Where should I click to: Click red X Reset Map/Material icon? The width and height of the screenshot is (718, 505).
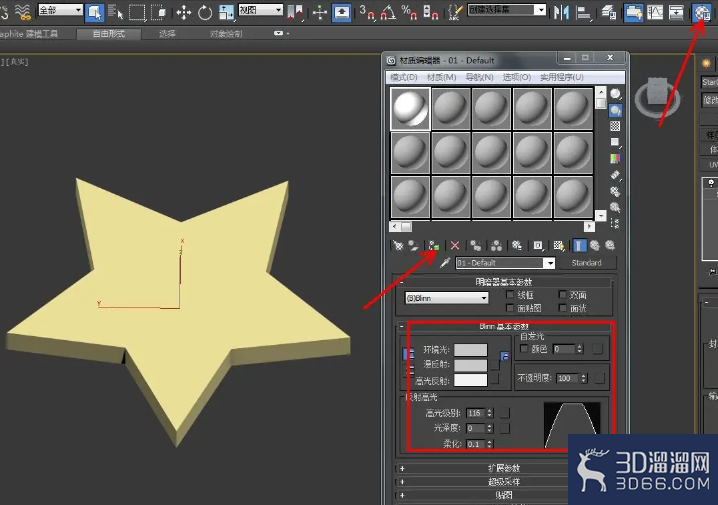click(455, 245)
